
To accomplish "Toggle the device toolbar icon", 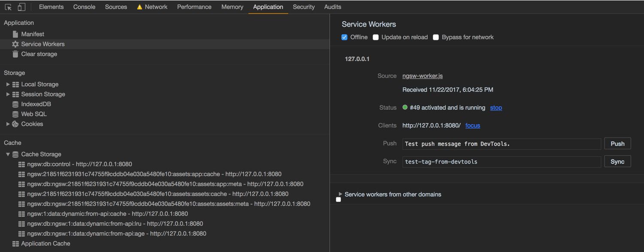I will [21, 7].
